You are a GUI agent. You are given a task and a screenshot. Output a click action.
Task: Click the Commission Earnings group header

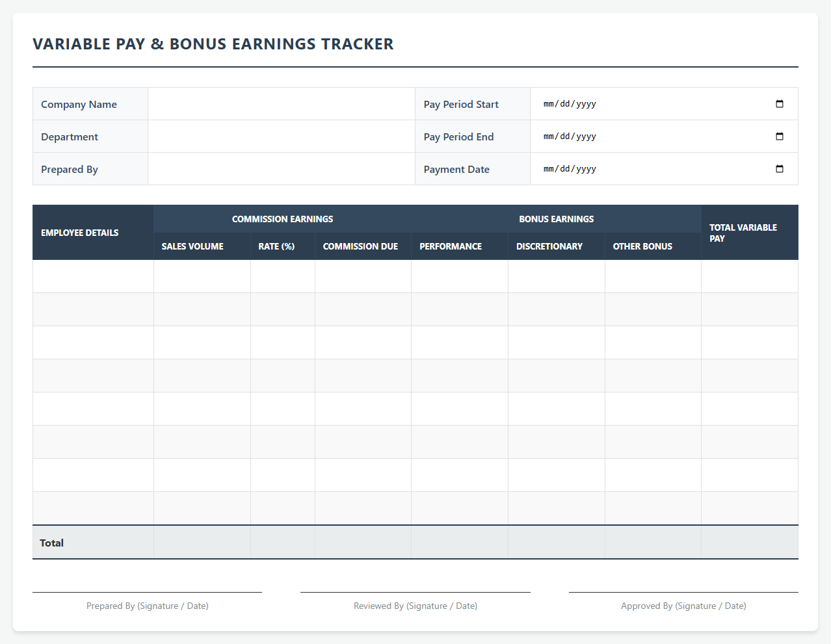coord(282,219)
